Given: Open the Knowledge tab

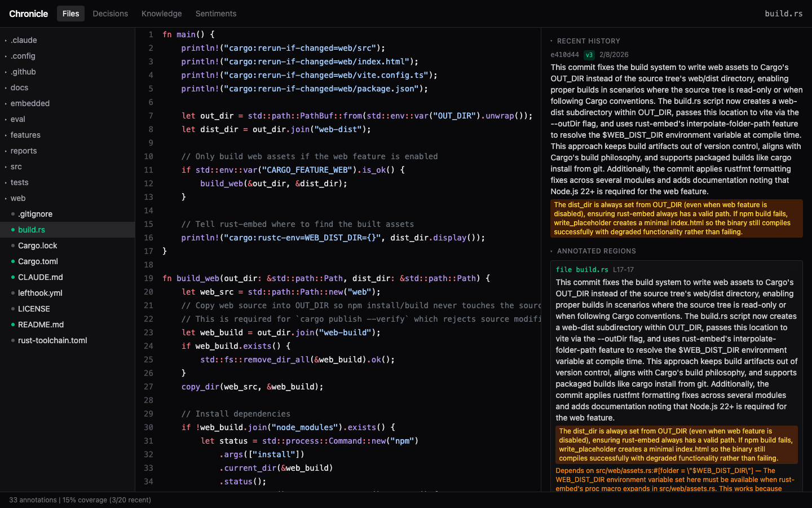Looking at the screenshot, I should pyautogui.click(x=161, y=14).
